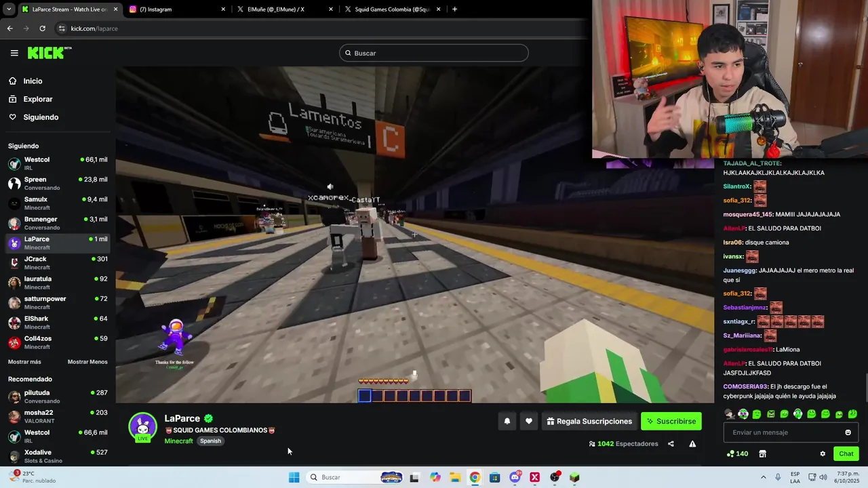Open Discord from the taskbar
Image resolution: width=868 pixels, height=488 pixels.
click(515, 477)
